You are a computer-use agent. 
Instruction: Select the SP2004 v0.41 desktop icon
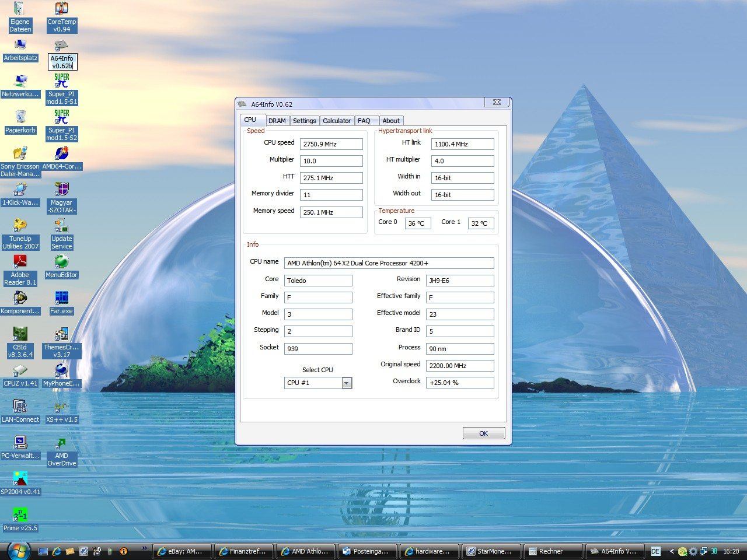[20, 484]
